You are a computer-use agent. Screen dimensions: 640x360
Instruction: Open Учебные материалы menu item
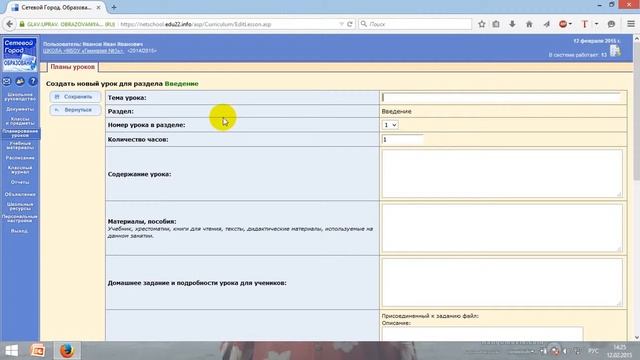[20, 145]
